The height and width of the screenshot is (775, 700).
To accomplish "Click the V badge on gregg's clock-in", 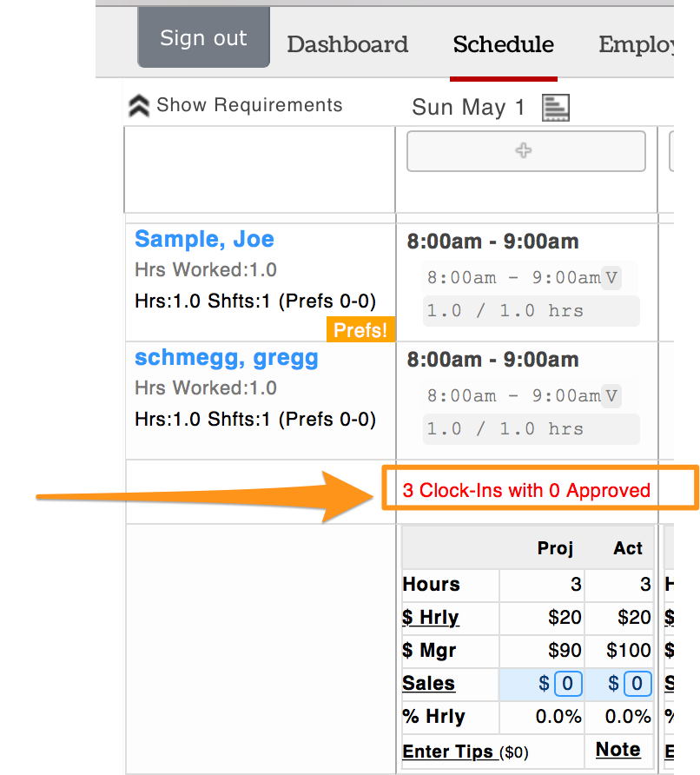I will pos(611,396).
